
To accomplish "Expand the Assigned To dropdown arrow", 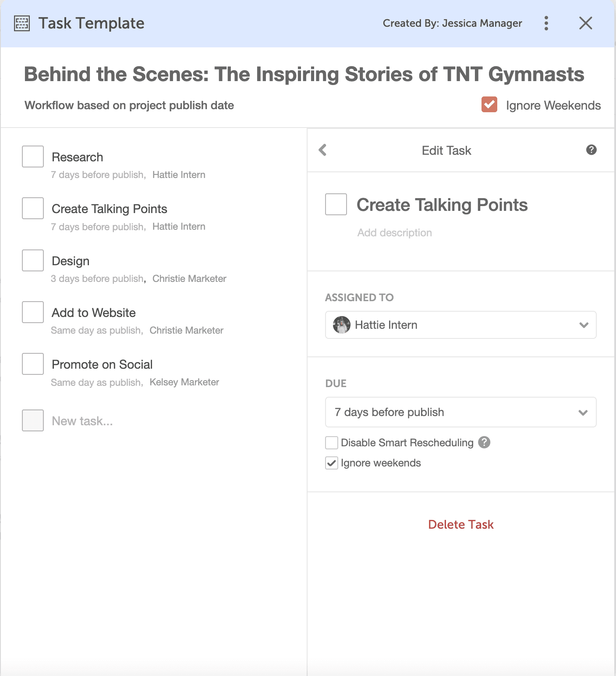I will (584, 325).
